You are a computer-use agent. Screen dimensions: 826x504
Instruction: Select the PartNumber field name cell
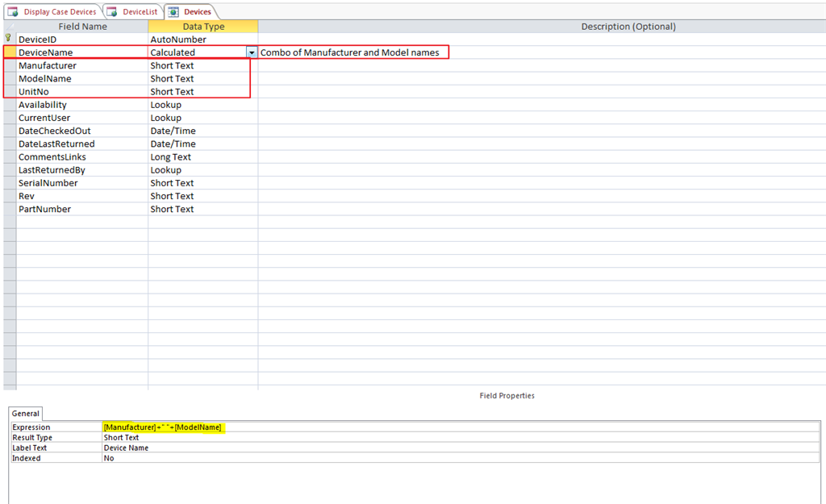tap(82, 209)
